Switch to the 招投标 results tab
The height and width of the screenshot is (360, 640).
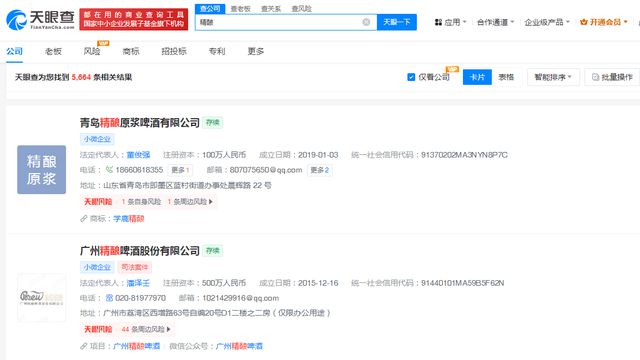174,51
